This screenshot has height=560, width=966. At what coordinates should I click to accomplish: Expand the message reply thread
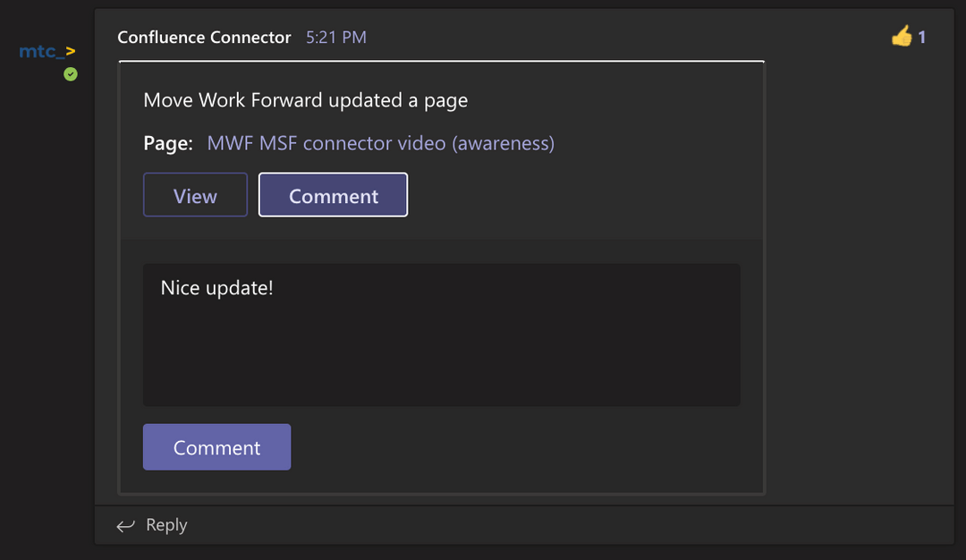tap(165, 525)
